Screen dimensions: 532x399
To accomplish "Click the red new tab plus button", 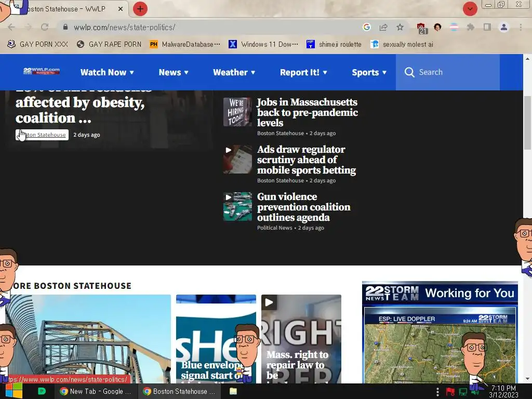I will (140, 9).
